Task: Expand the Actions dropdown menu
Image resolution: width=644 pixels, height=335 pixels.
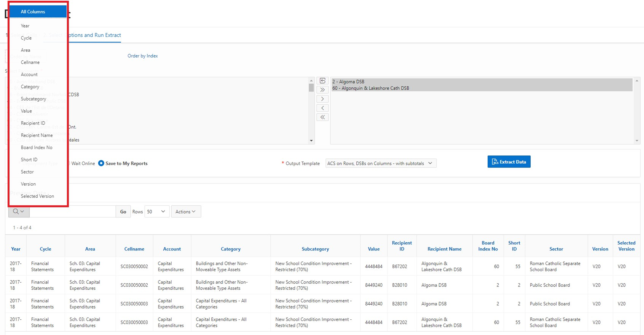Action: tap(186, 211)
